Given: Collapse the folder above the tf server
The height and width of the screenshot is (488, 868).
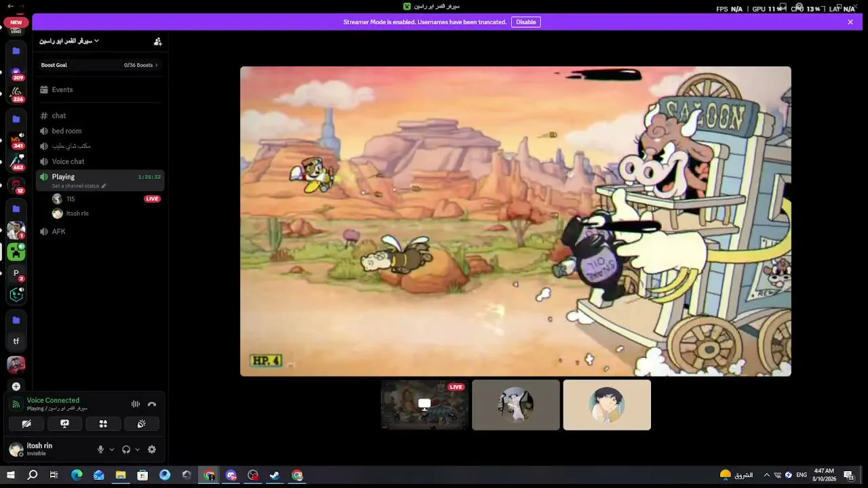Looking at the screenshot, I should [16, 320].
